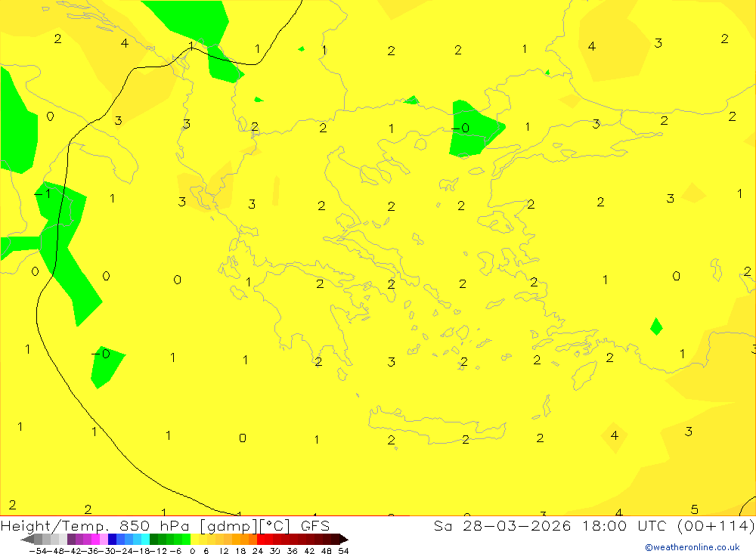This screenshot has width=756, height=554.
Task: Click the '24' legend scale label
Action: (258, 551)
